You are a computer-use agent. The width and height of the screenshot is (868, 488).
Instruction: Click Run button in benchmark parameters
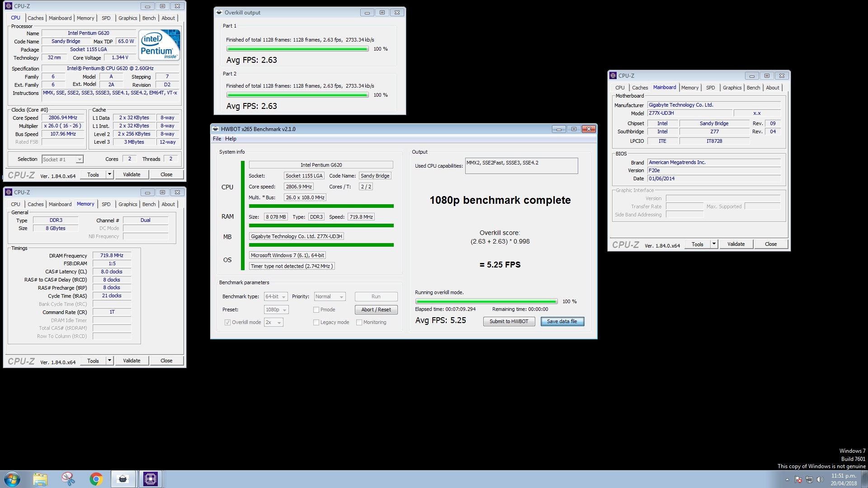pyautogui.click(x=376, y=296)
